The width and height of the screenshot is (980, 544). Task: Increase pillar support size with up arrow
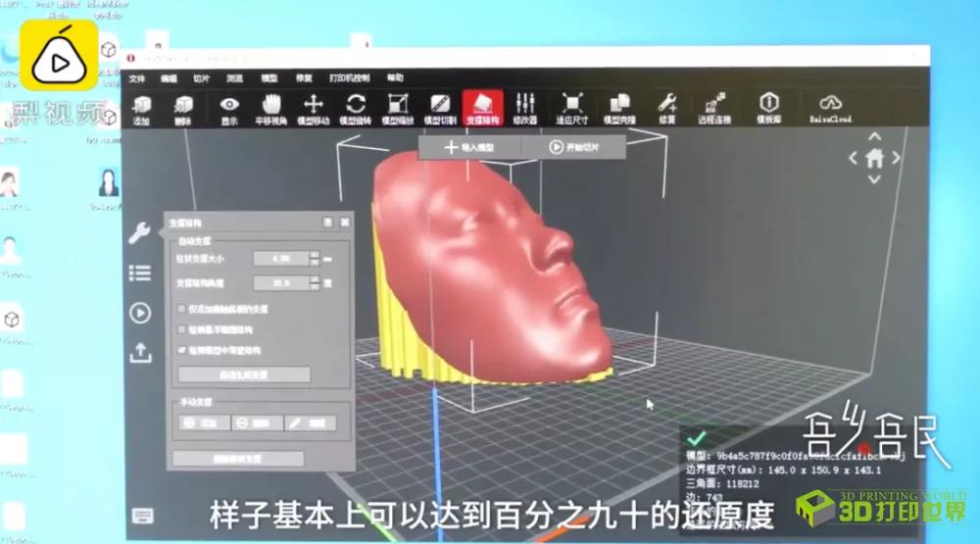pos(315,254)
